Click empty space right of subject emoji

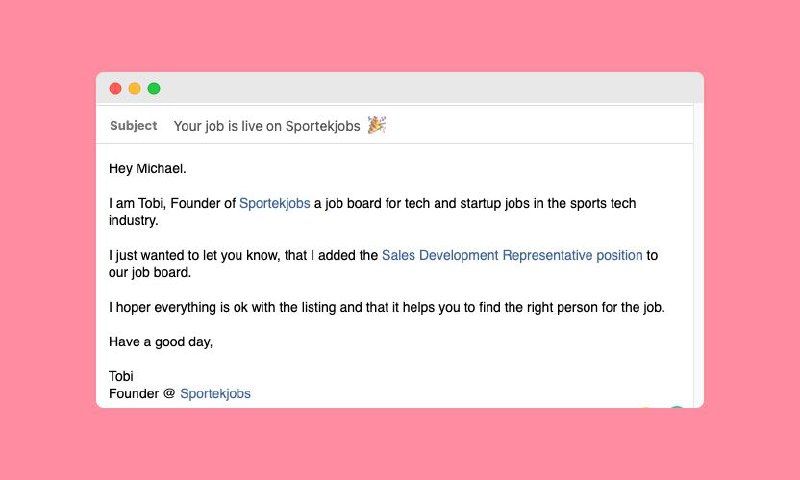540,126
